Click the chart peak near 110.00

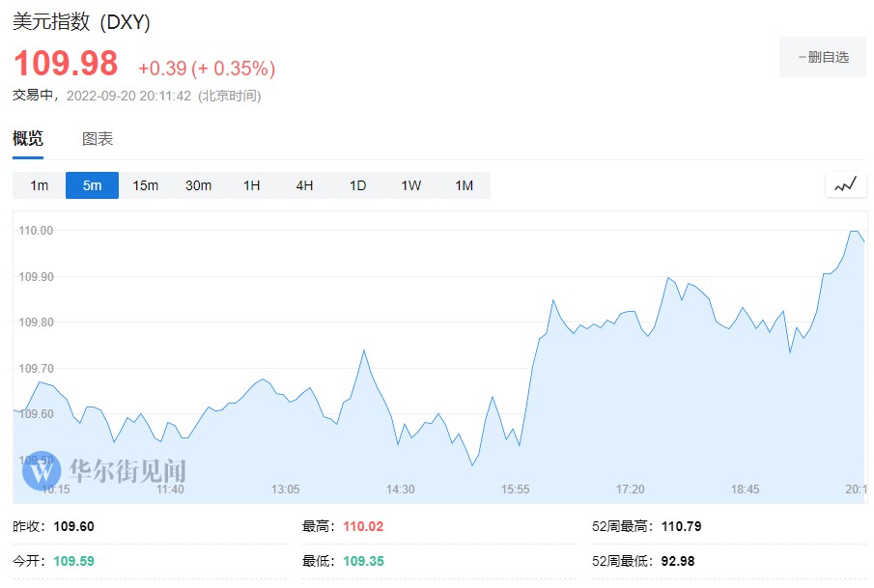click(854, 232)
